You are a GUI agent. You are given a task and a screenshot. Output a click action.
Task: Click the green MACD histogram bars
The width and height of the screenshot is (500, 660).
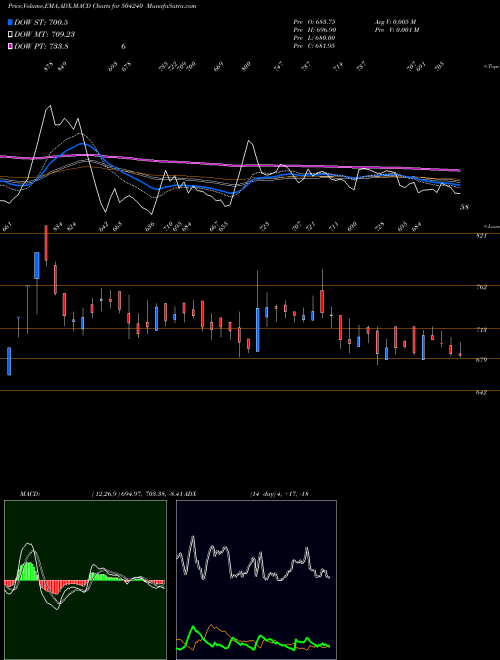29,570
